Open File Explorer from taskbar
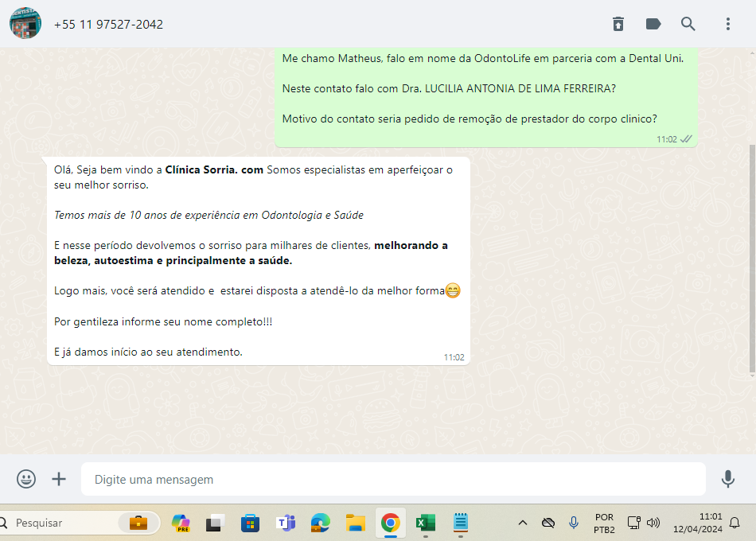Image resolution: width=756 pixels, height=541 pixels. click(x=356, y=523)
